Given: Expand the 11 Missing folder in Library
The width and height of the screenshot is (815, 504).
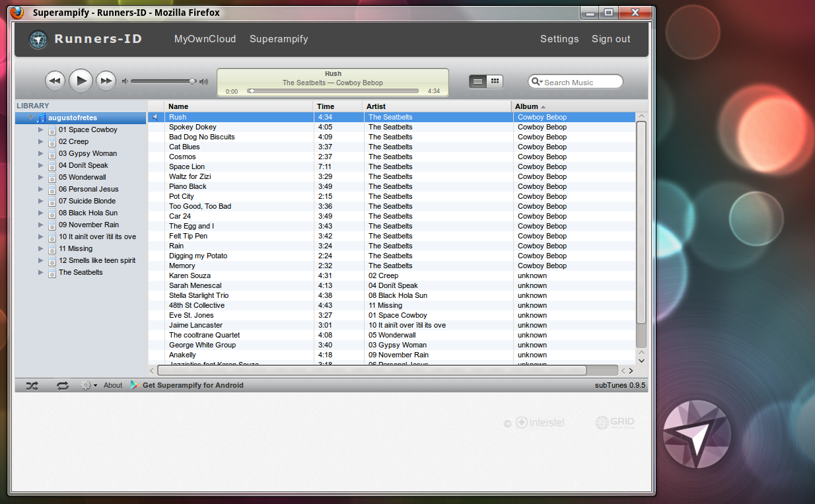Looking at the screenshot, I should pos(40,249).
